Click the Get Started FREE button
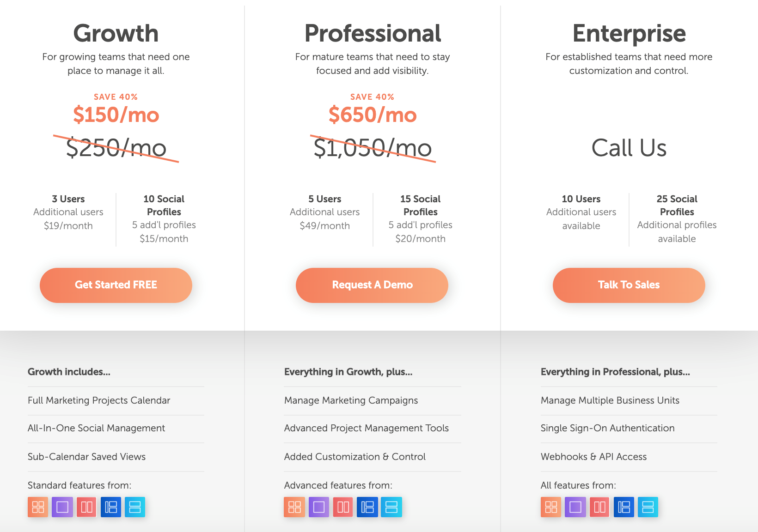758x532 pixels. 116,285
